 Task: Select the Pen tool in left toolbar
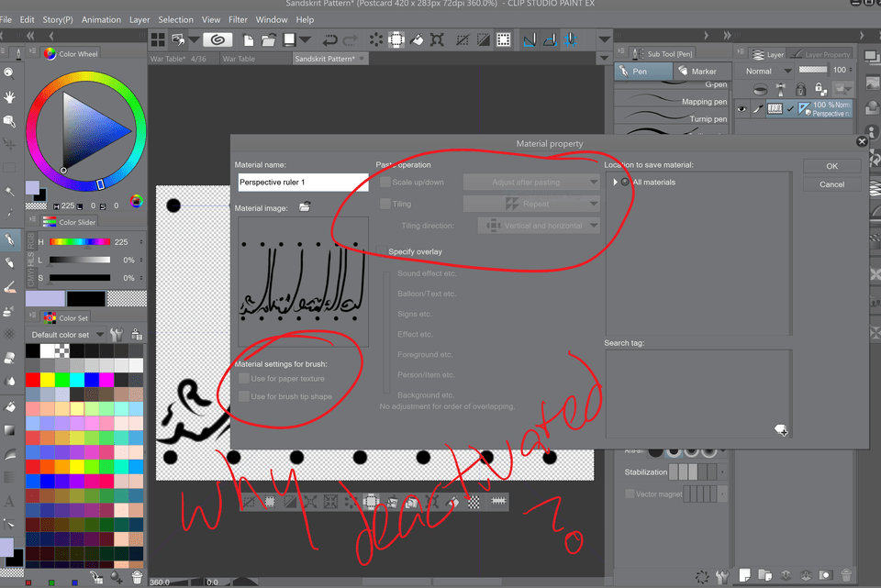pos(9,239)
